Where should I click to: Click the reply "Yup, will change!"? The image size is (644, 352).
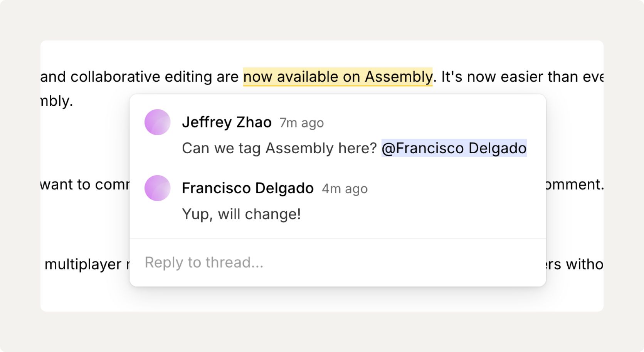pyautogui.click(x=241, y=214)
